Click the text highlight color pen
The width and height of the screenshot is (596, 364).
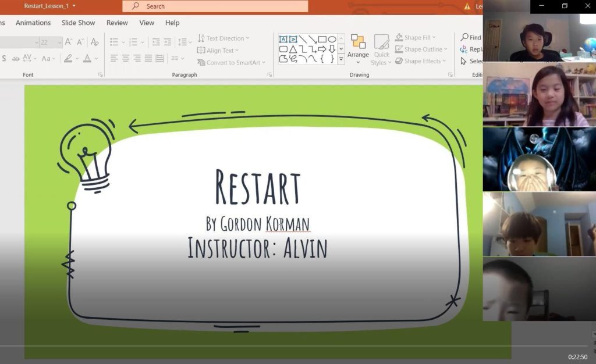pyautogui.click(x=68, y=58)
